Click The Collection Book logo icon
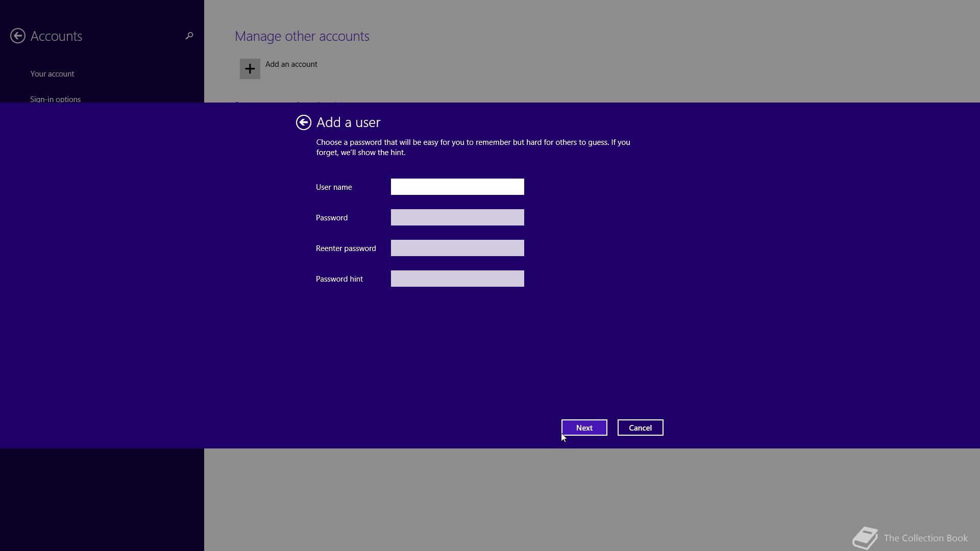Screen dimensions: 980x551 pos(865,538)
